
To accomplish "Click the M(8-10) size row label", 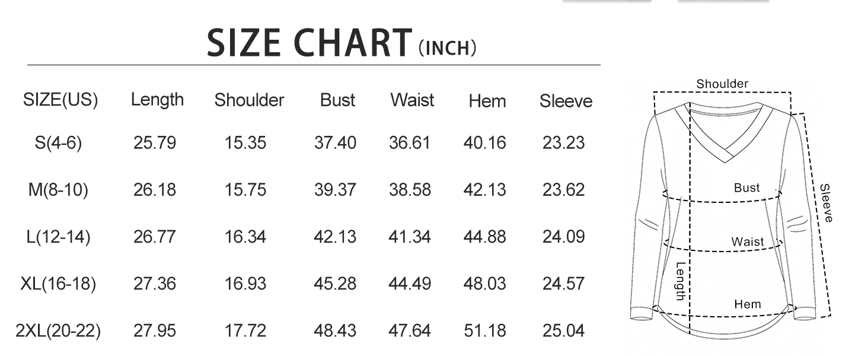I will click(58, 190).
